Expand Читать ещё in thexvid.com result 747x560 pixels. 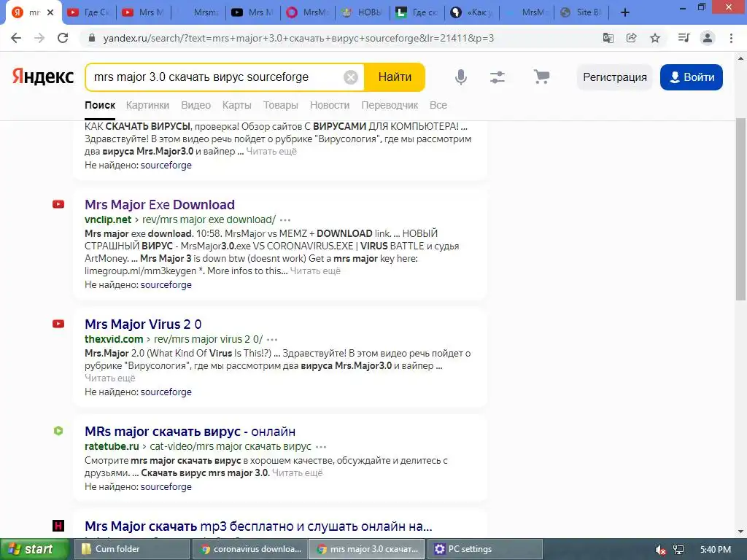coord(110,378)
